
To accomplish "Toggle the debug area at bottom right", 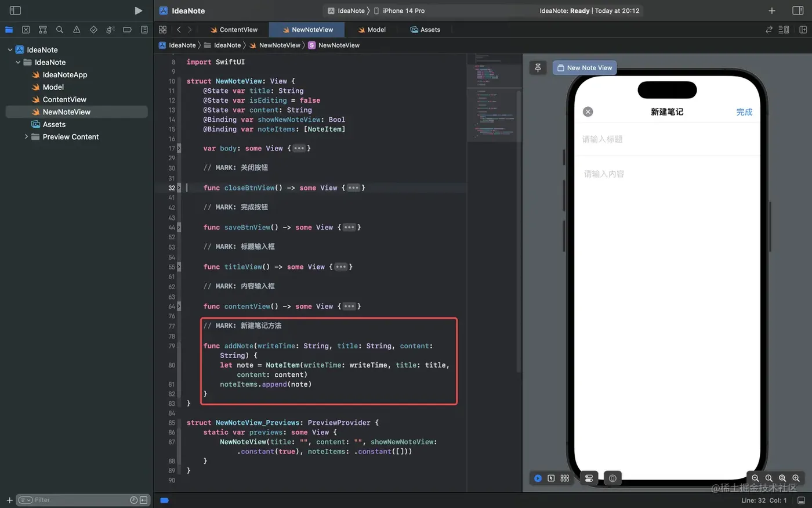I will click(x=801, y=500).
